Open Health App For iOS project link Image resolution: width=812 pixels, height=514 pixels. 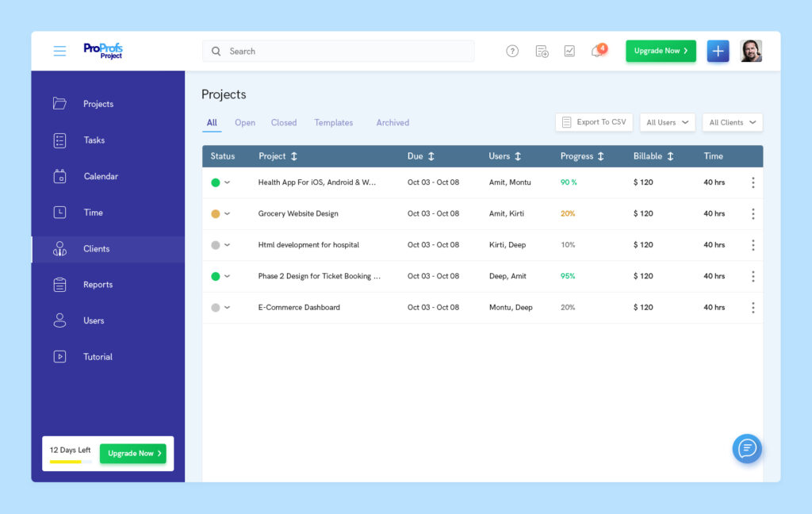coord(317,182)
